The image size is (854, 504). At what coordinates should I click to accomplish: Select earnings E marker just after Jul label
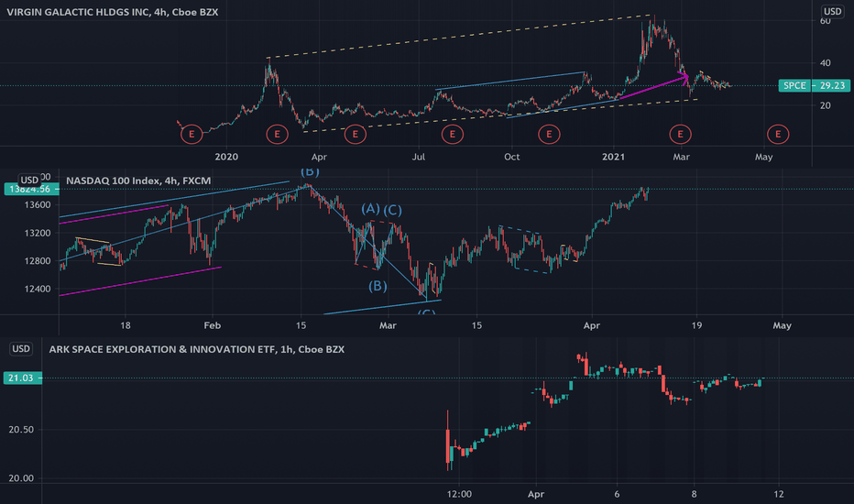pos(452,134)
